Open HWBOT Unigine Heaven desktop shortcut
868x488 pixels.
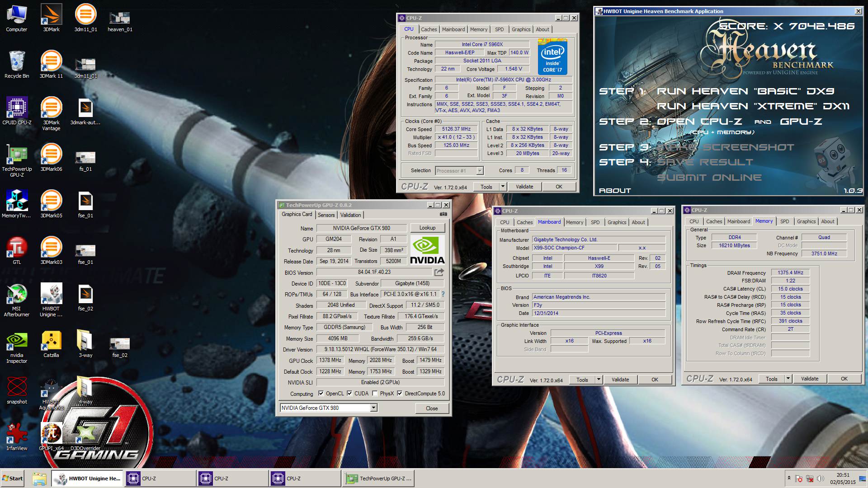point(51,301)
